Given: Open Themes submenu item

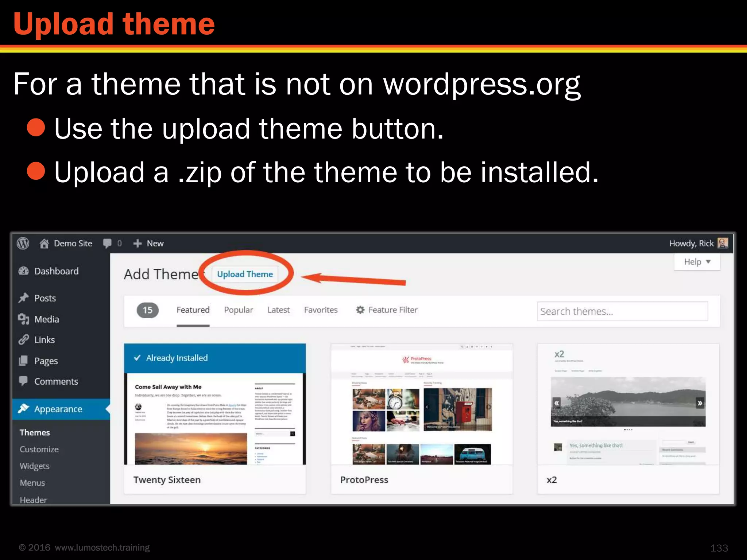Looking at the screenshot, I should pos(35,432).
